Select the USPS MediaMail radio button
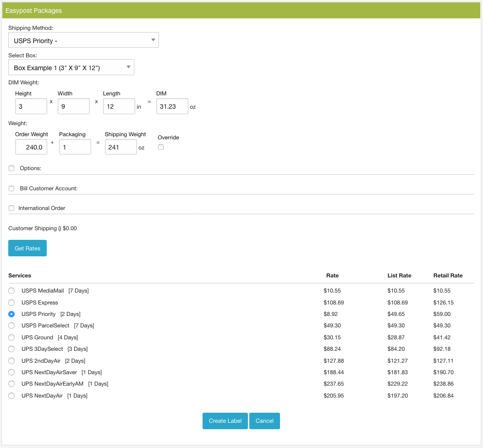The height and width of the screenshot is (448, 483). click(x=11, y=291)
